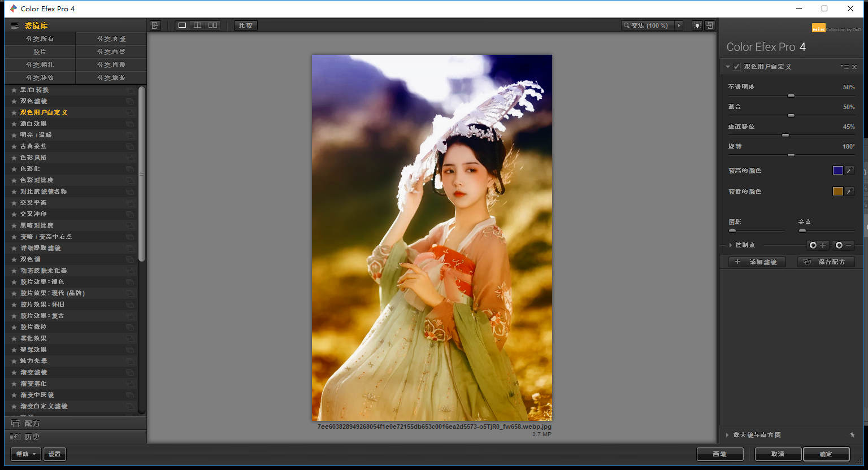
Task: Select the 分类.肖像 category tab
Action: pyautogui.click(x=111, y=65)
